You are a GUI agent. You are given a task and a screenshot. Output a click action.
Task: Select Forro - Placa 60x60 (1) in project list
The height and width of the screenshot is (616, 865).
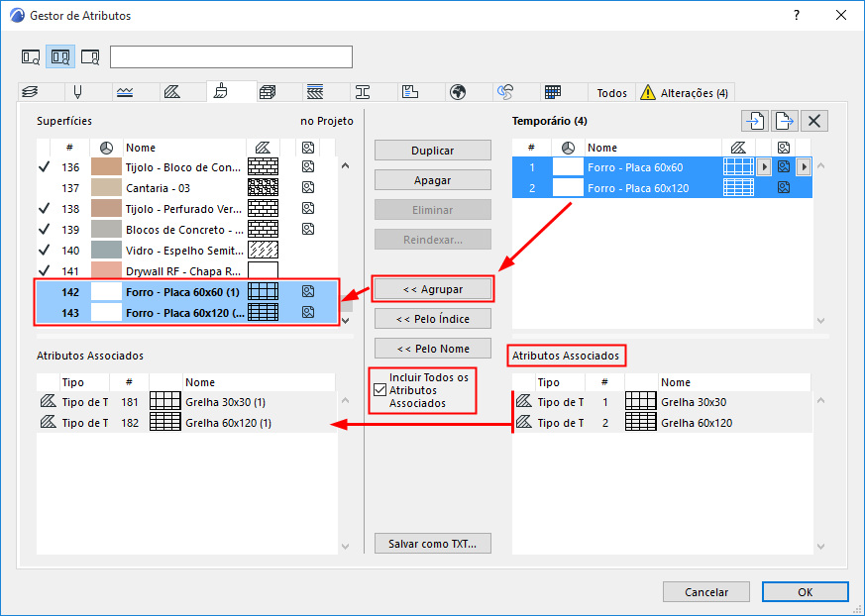click(187, 292)
